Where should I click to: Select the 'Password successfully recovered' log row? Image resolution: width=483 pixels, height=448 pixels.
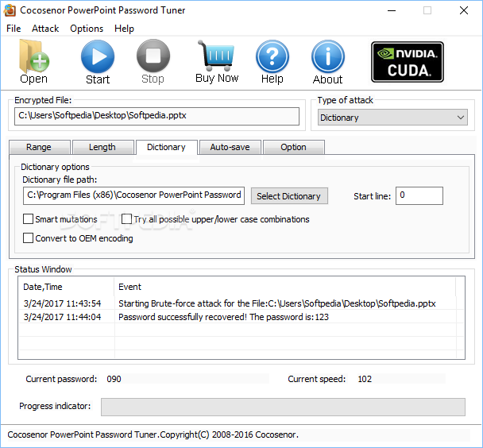click(241, 317)
